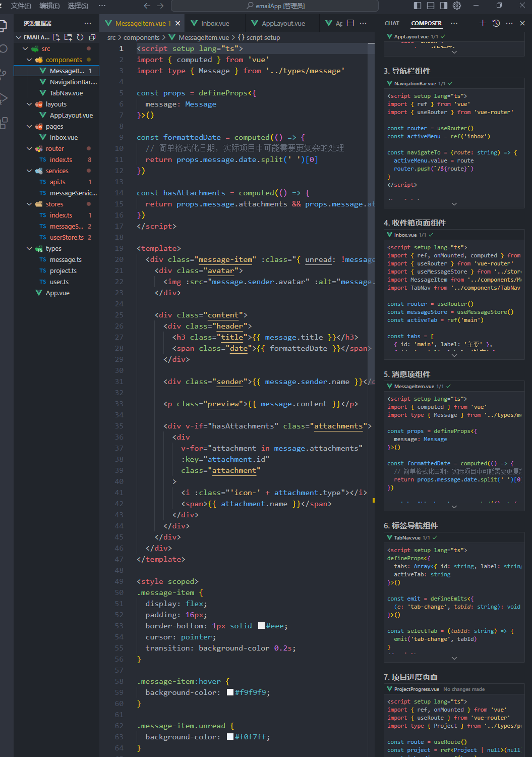This screenshot has width=532, height=757.
Task: Open explorer panel more actions menu
Action: pyautogui.click(x=88, y=23)
